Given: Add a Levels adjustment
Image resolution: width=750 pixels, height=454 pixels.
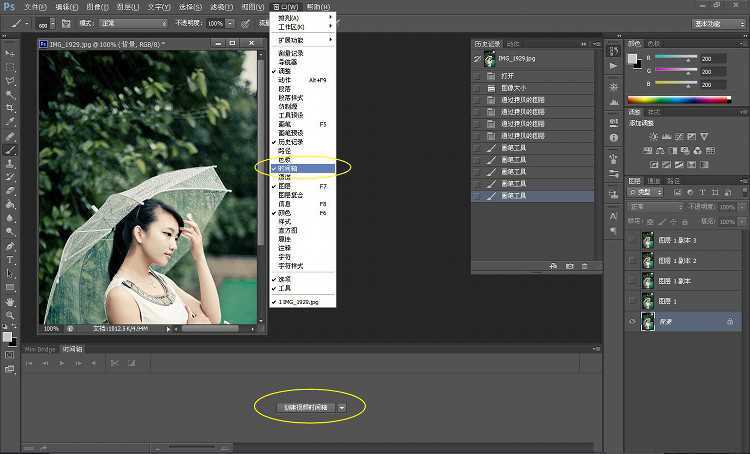Looking at the screenshot, I should (x=666, y=137).
